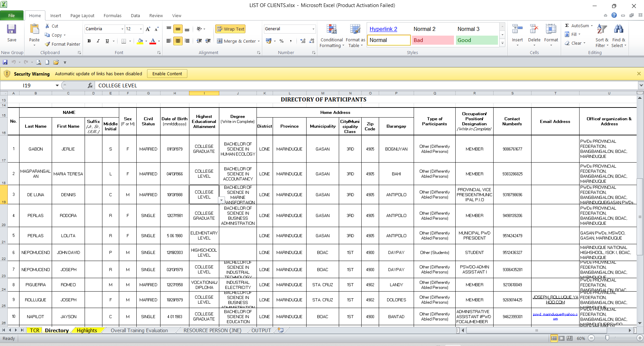644x346 pixels.
Task: Expand the General number format dropdown
Action: tap(313, 29)
